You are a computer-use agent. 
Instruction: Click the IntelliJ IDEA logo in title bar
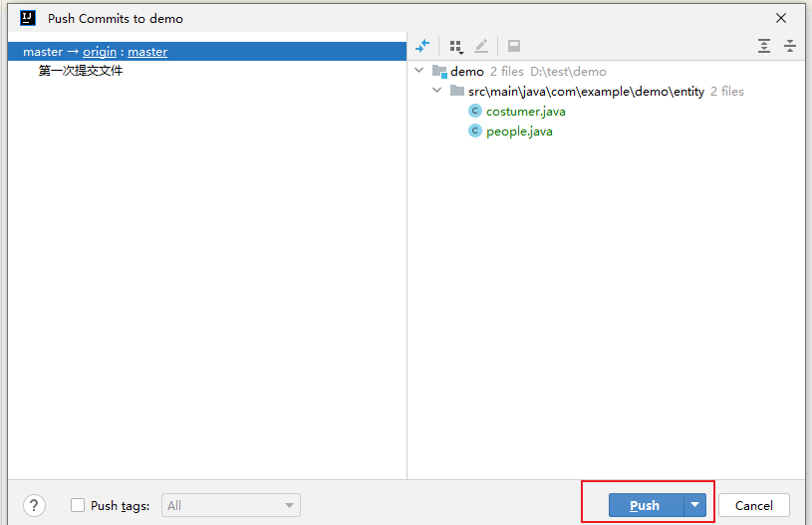(x=28, y=18)
